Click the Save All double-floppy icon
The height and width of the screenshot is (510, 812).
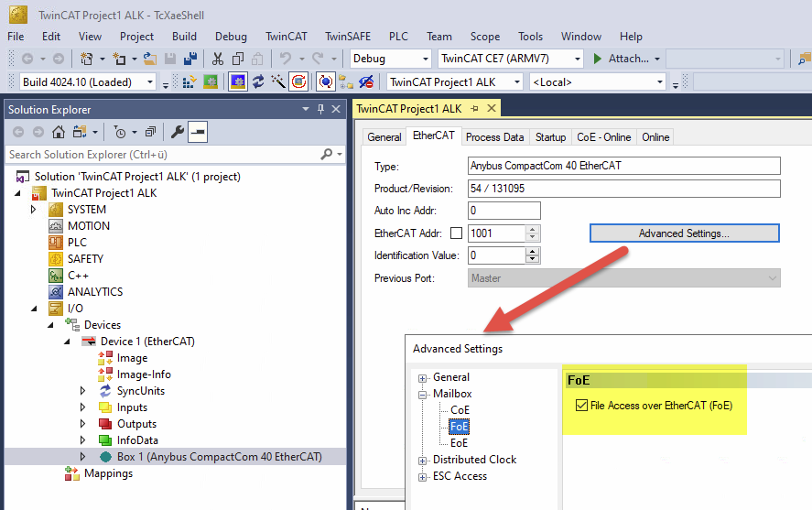[x=190, y=59]
